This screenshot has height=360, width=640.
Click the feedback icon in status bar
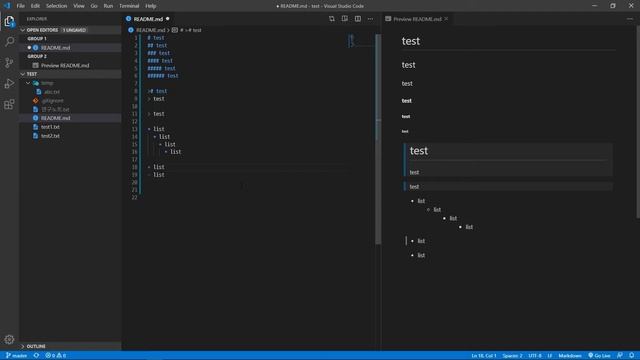click(x=620, y=356)
